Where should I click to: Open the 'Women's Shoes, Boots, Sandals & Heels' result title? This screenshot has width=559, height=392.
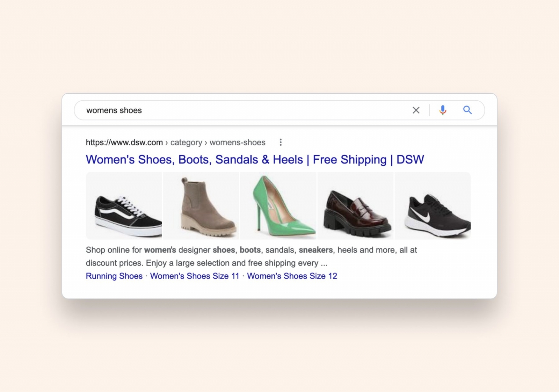pos(255,160)
